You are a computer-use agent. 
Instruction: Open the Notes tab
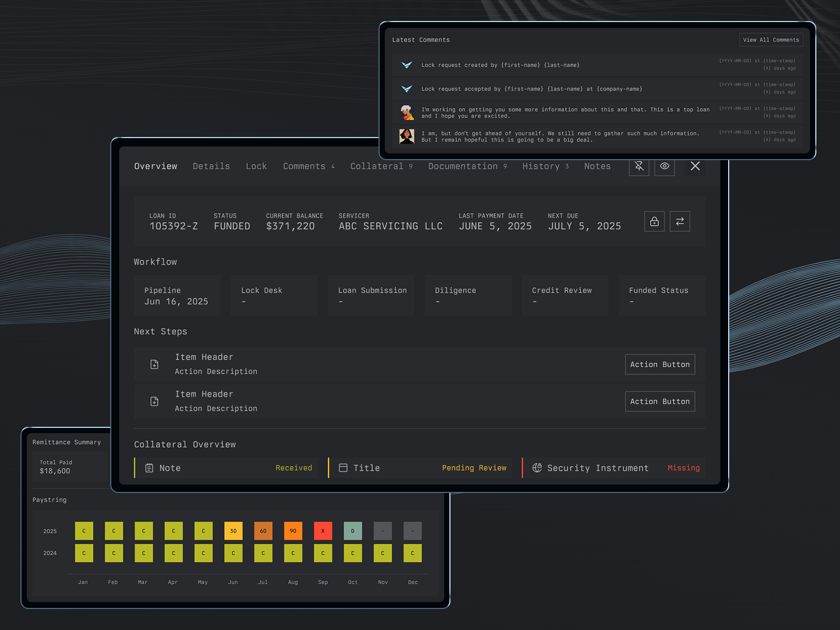coord(597,166)
